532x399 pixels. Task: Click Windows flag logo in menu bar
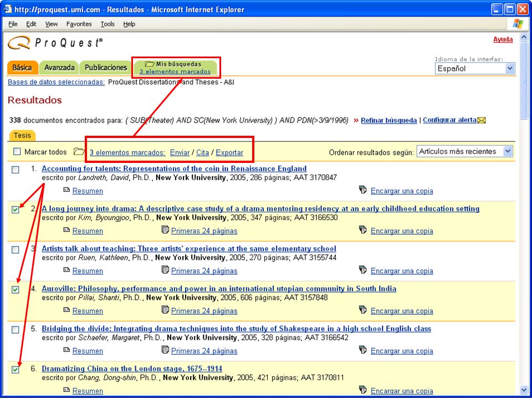coord(518,24)
